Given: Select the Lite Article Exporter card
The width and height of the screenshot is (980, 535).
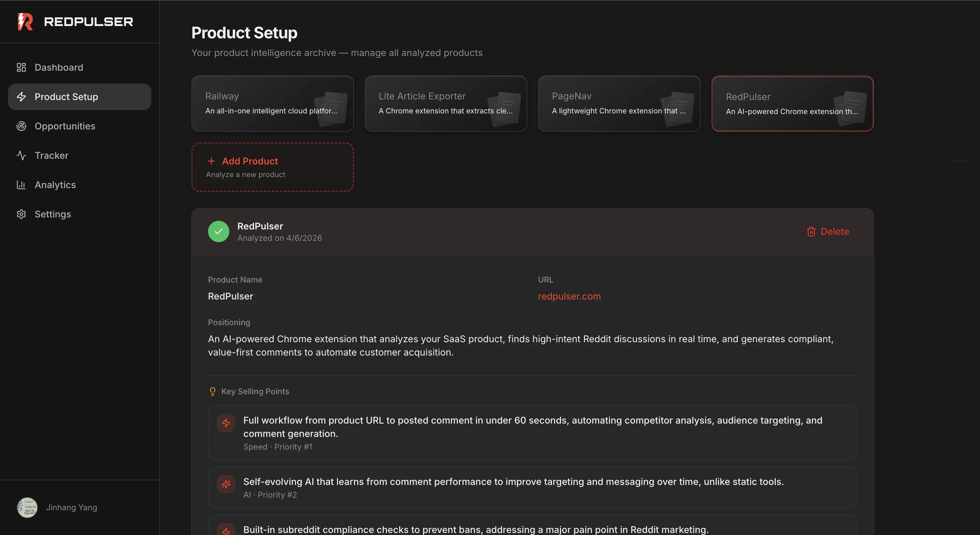Looking at the screenshot, I should (445, 104).
